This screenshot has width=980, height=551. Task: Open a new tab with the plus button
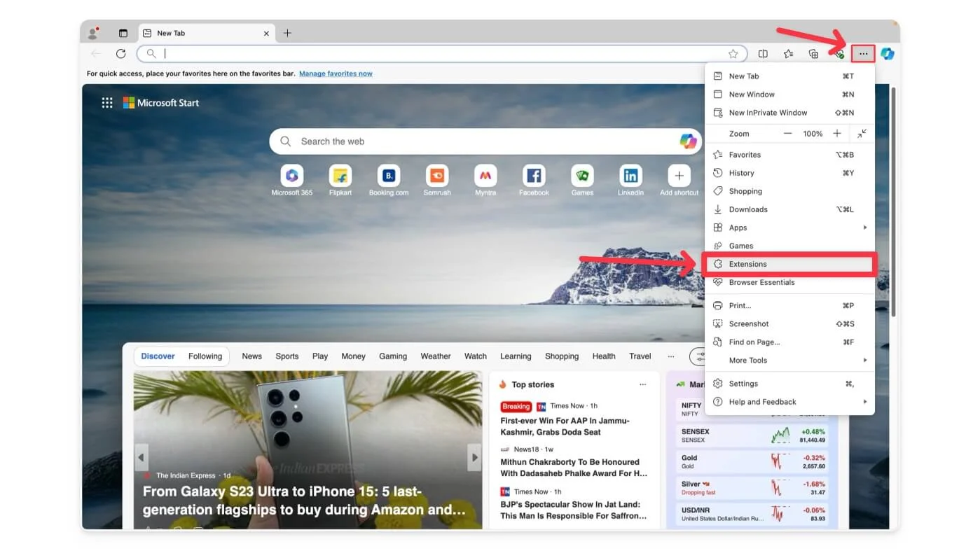coord(287,33)
